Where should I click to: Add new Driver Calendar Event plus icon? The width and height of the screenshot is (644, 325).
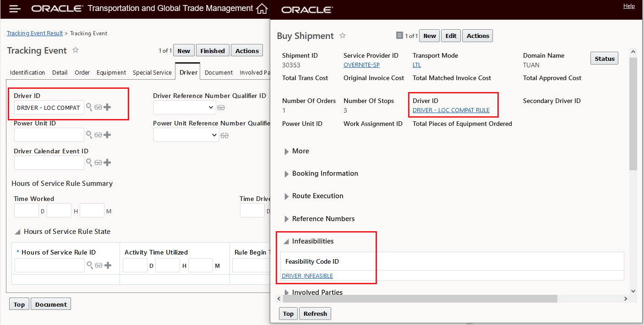tap(107, 162)
